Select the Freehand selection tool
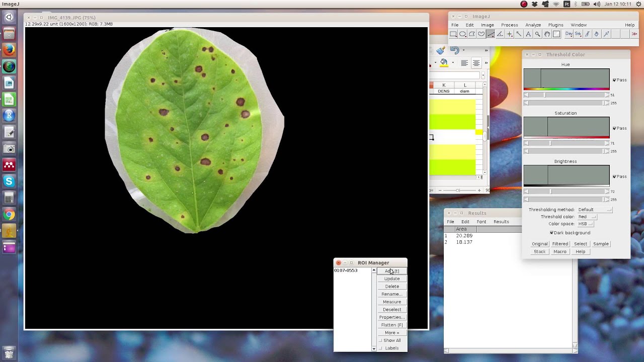The image size is (644, 362). click(481, 34)
